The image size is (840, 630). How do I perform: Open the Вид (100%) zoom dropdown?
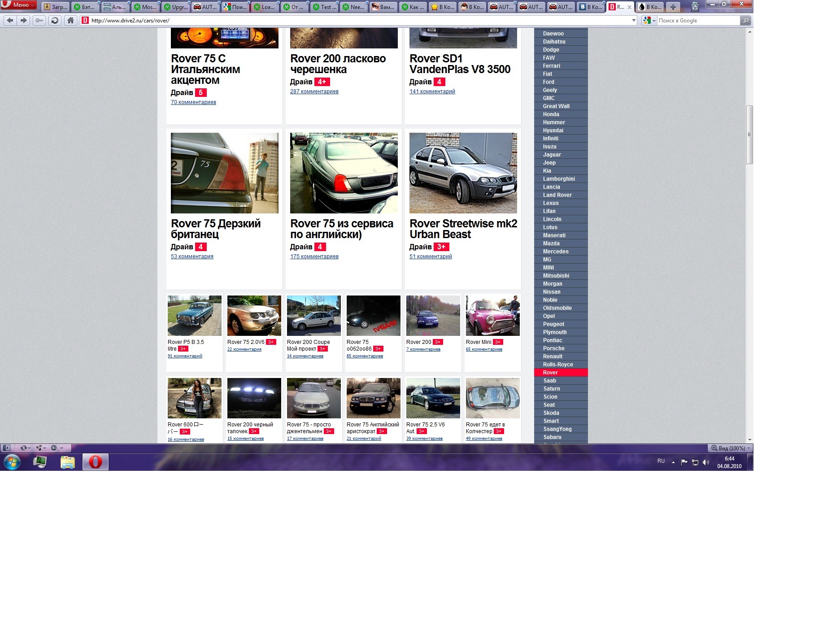tap(730, 448)
